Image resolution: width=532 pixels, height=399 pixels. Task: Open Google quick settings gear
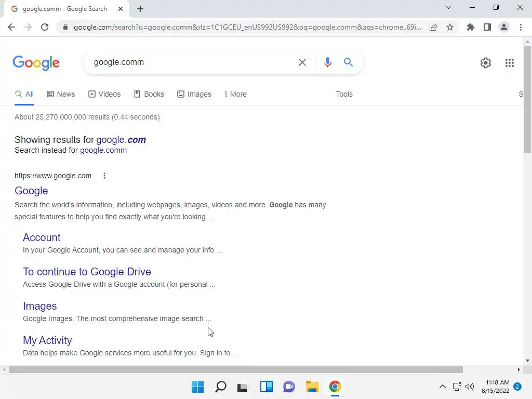click(486, 63)
